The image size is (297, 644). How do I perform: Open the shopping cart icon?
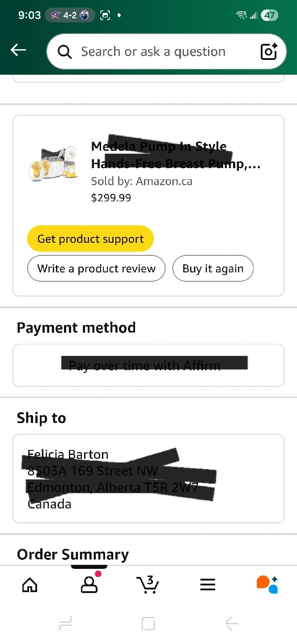tap(148, 585)
